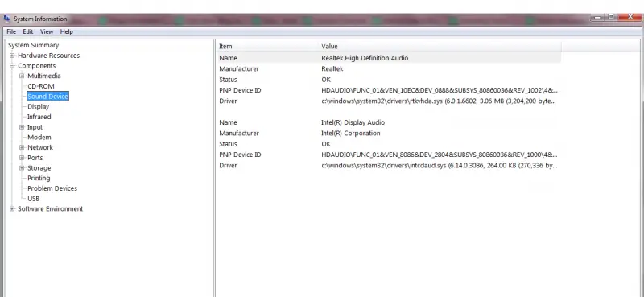Click the System Information title bar icon

point(6,19)
